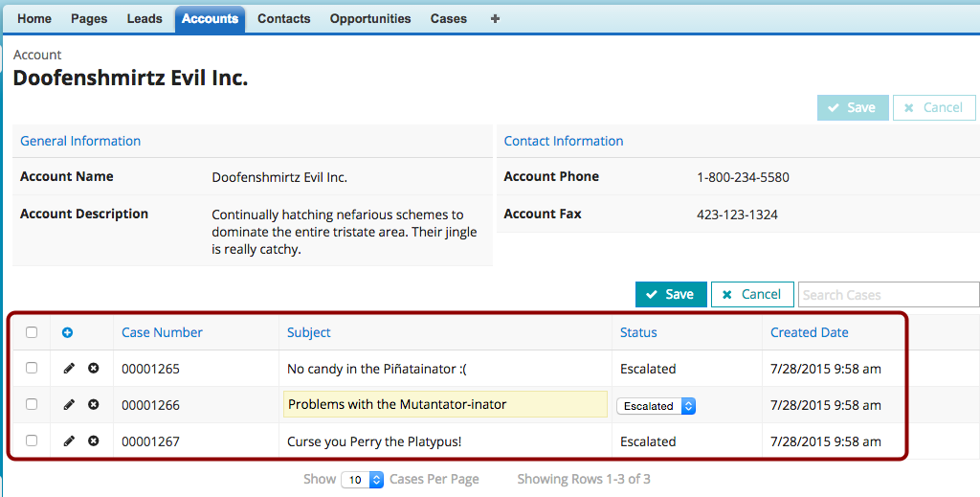Check the box for case 00001265

[32, 369]
